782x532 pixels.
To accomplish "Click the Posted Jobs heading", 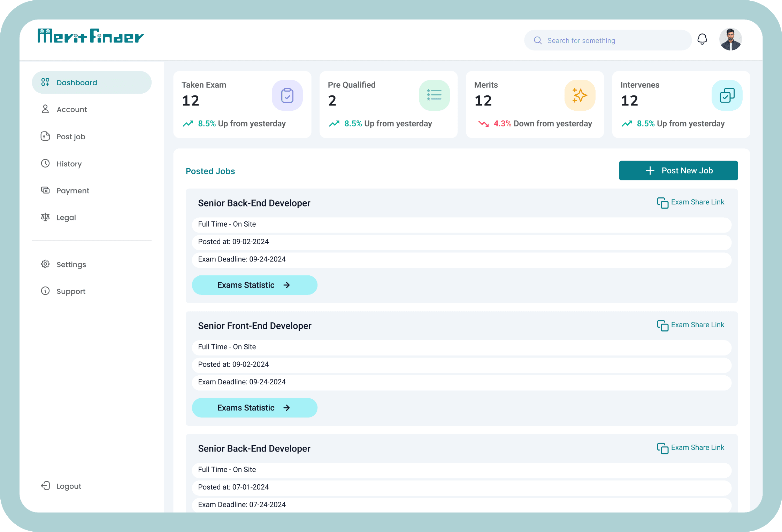I will tap(210, 171).
